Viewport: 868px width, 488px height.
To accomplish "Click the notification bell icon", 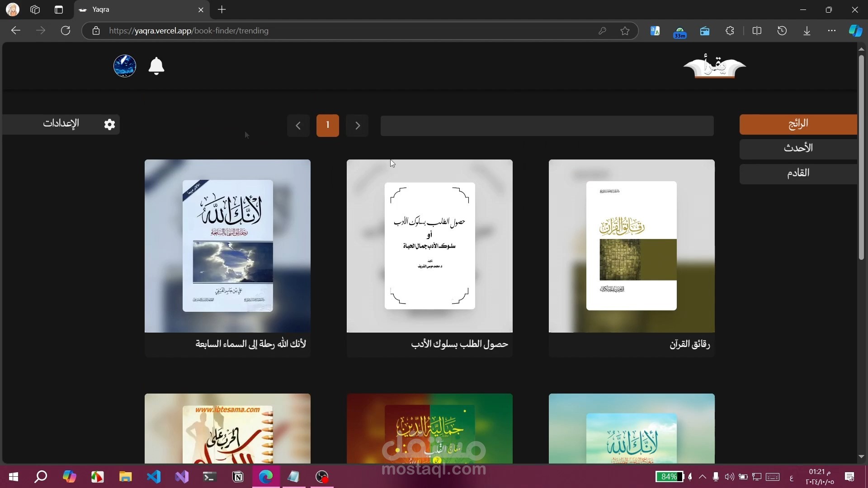I will pos(156,66).
